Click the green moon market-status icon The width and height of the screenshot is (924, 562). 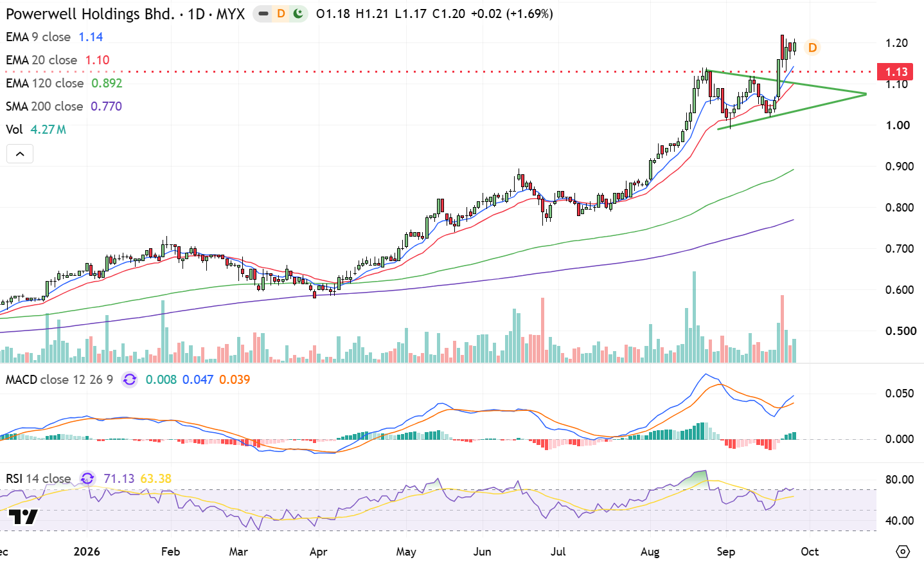coord(298,14)
